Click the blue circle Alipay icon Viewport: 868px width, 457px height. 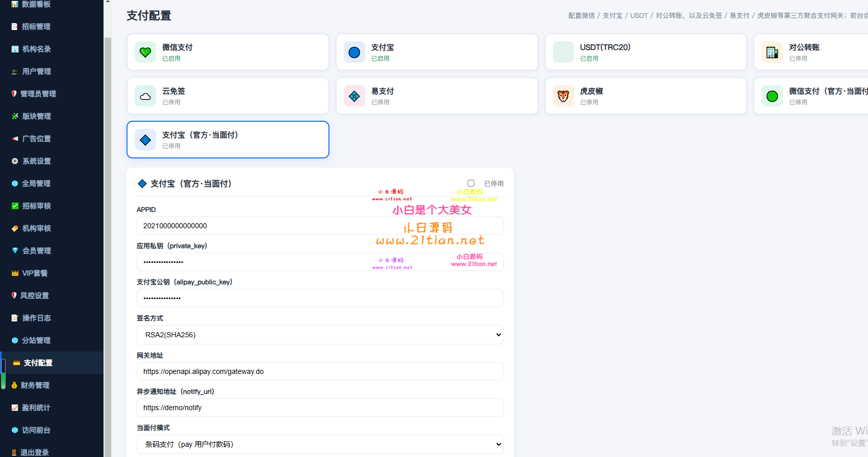(354, 52)
